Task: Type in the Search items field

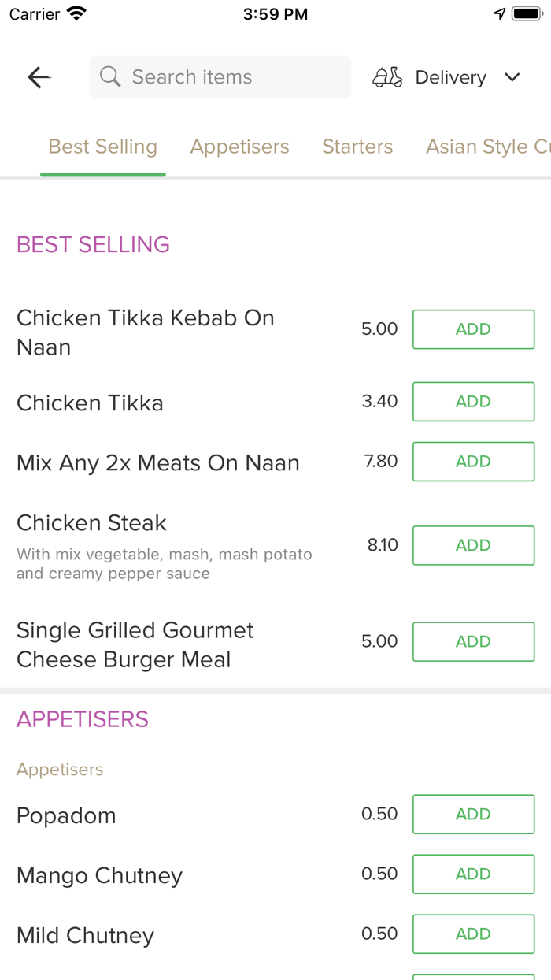Action: click(x=228, y=77)
